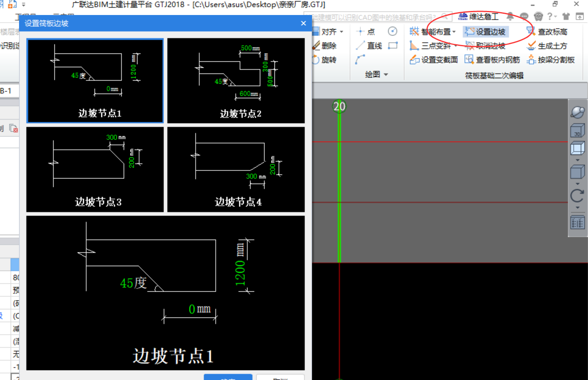Image resolution: width=588 pixels, height=380 pixels.
Task: Select the 边坡节点4 thumbnail
Action: pos(236,170)
